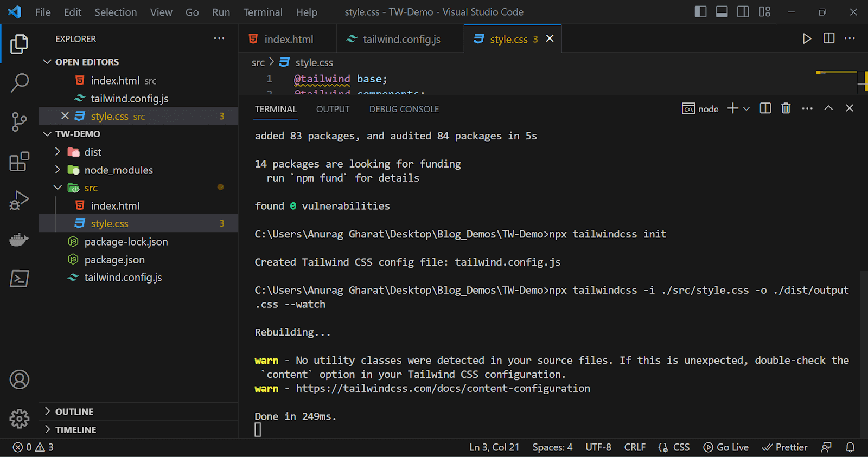Open Run and Debug view
The width and height of the screenshot is (868, 457).
(19, 200)
